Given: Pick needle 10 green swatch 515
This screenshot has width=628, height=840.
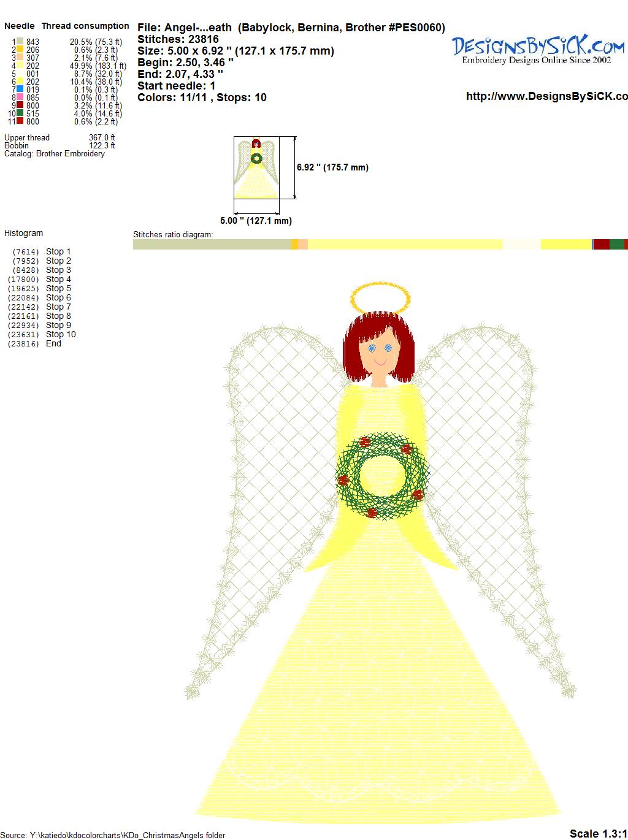Looking at the screenshot, I should click(x=20, y=113).
